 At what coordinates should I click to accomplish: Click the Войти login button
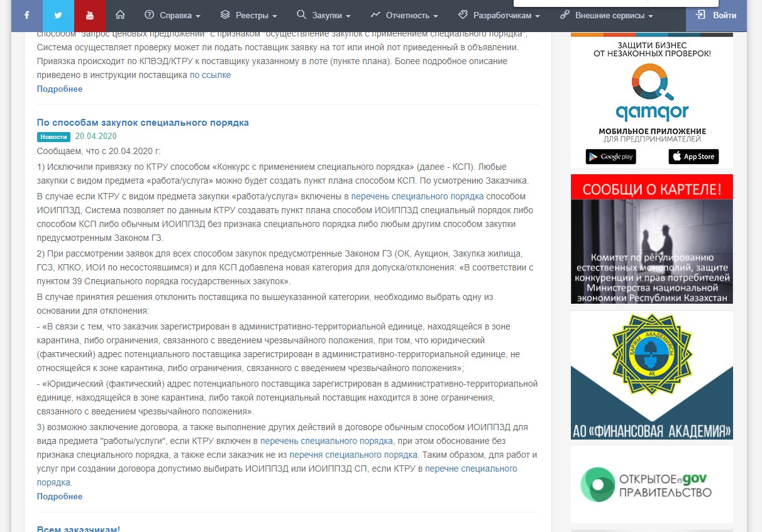pos(716,15)
